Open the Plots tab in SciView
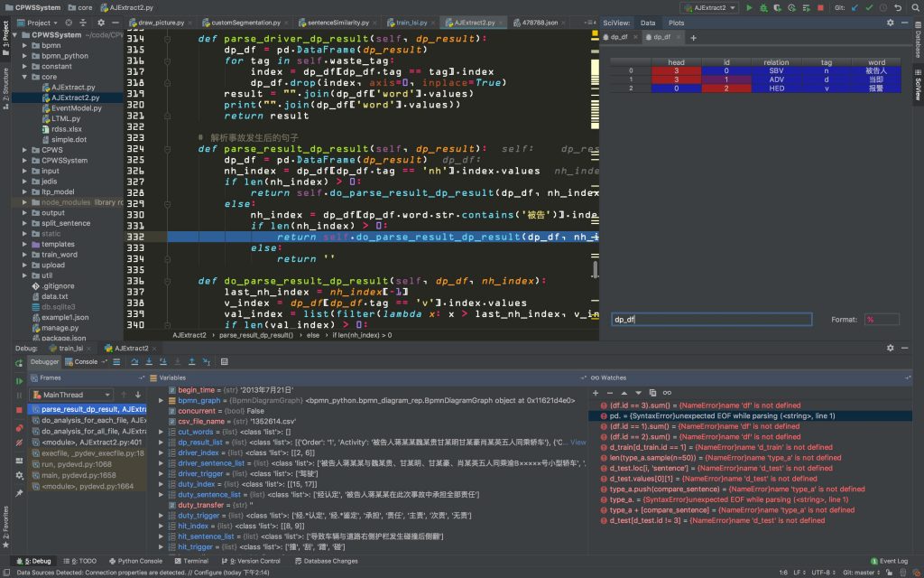The width and height of the screenshot is (924, 578). pyautogui.click(x=676, y=23)
